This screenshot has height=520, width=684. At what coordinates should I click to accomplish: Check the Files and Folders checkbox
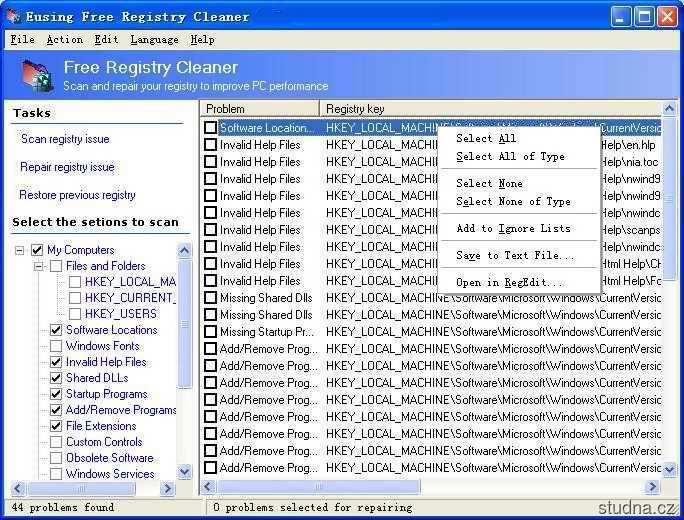(56, 266)
